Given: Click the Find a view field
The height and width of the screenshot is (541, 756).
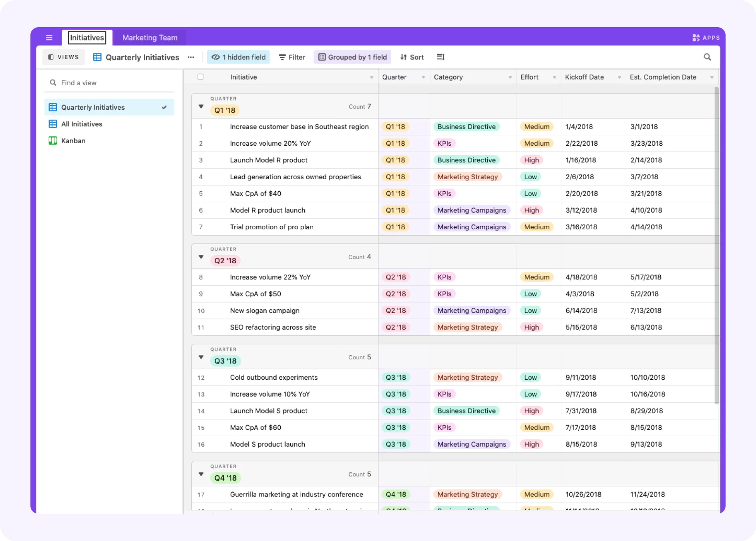Looking at the screenshot, I should (109, 83).
